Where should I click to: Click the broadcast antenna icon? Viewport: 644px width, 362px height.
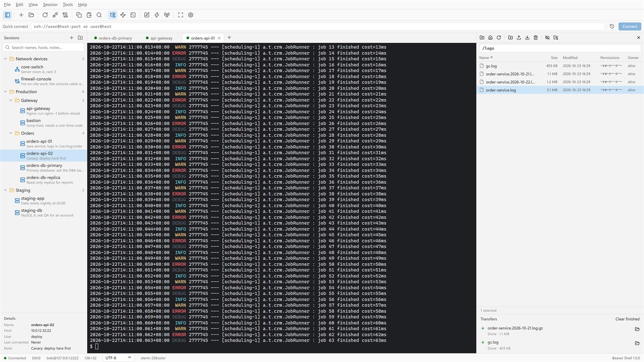[x=167, y=15]
